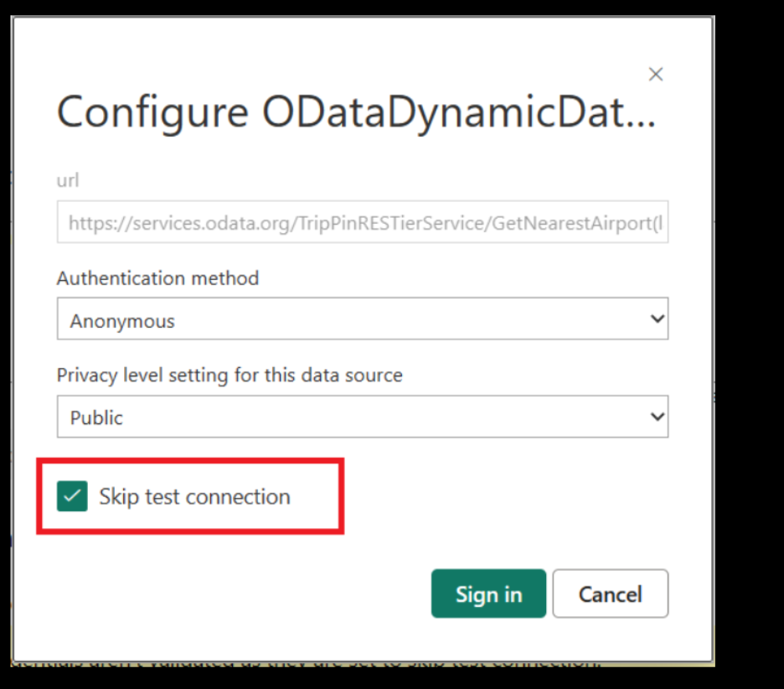Click the Authentication method dropdown arrow
Image resolution: width=784 pixels, height=689 pixels.
[x=658, y=319]
